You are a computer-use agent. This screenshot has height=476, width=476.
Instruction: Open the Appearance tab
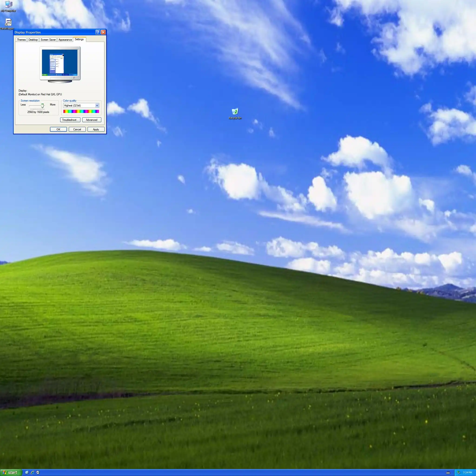pos(65,40)
